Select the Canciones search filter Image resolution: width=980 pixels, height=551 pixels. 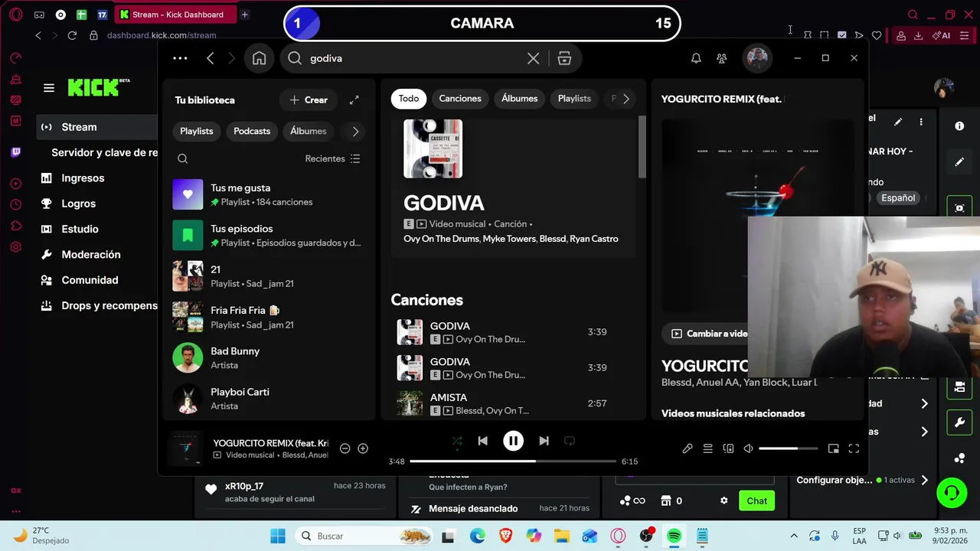click(x=460, y=99)
